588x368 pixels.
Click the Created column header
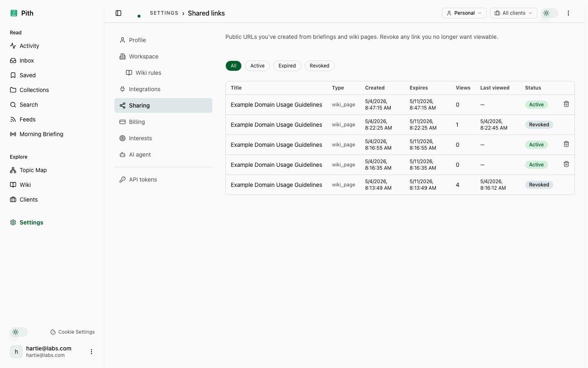375,88
